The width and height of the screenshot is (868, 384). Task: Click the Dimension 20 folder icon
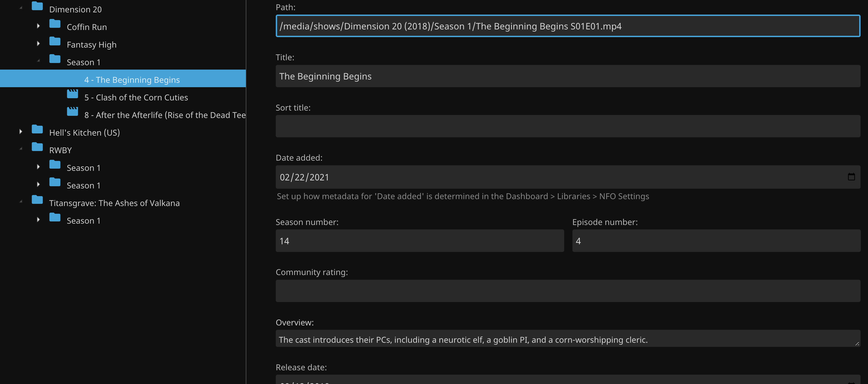point(37,6)
